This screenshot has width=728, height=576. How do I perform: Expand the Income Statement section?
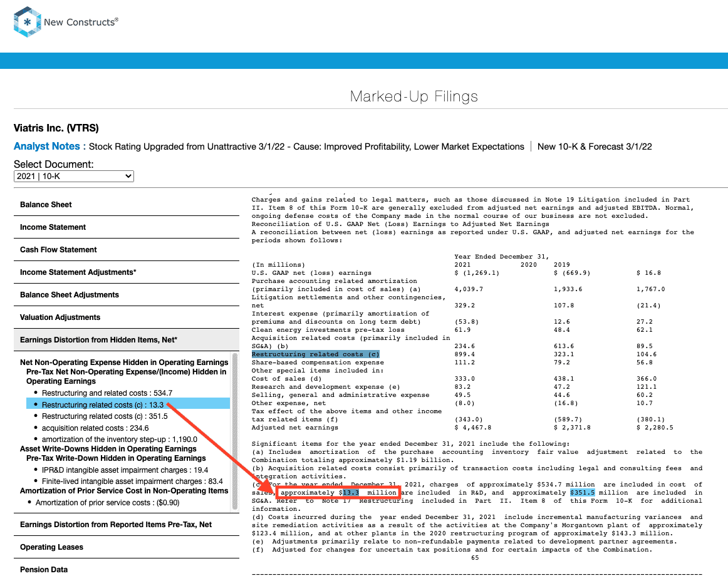[x=127, y=227]
